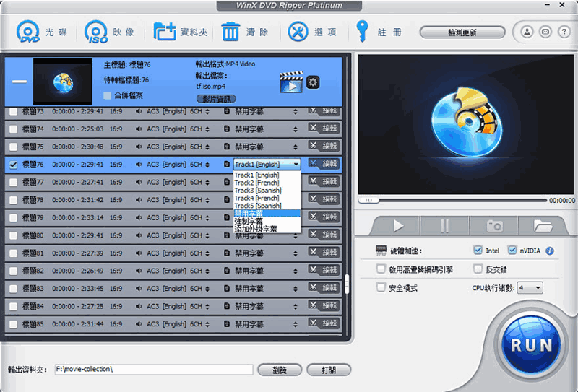Open output profile gear settings icon
This screenshot has width=578, height=392.
coord(313,82)
